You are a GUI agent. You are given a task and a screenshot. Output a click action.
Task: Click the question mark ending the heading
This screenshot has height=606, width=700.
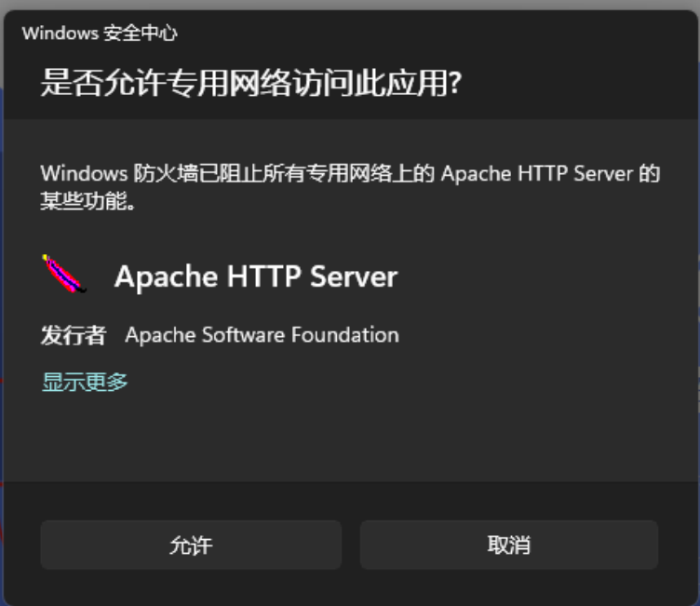pos(455,83)
